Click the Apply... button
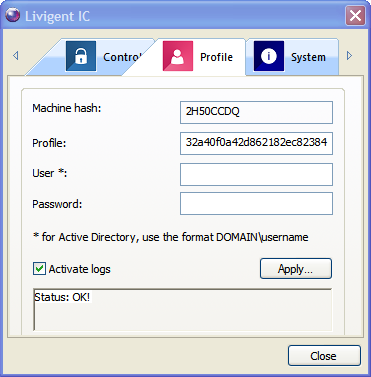The height and width of the screenshot is (377, 371). 296,268
